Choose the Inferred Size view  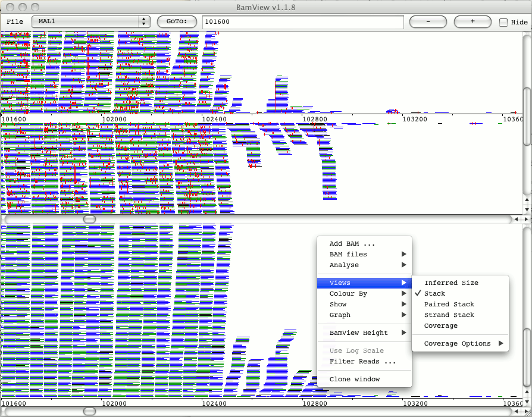click(451, 283)
